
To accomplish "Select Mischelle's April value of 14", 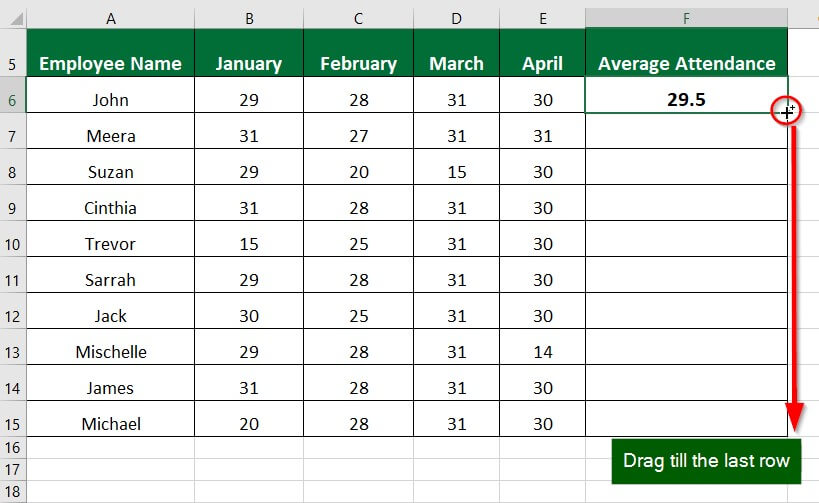I will point(543,351).
